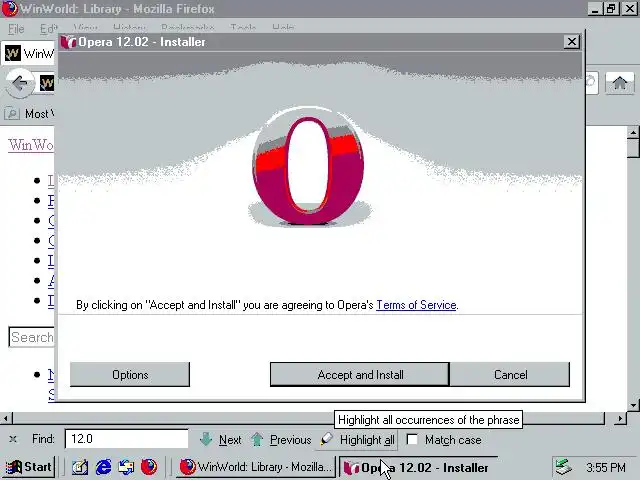This screenshot has height=480, width=640.
Task: Enable Match case checkbox
Action: 412,439
